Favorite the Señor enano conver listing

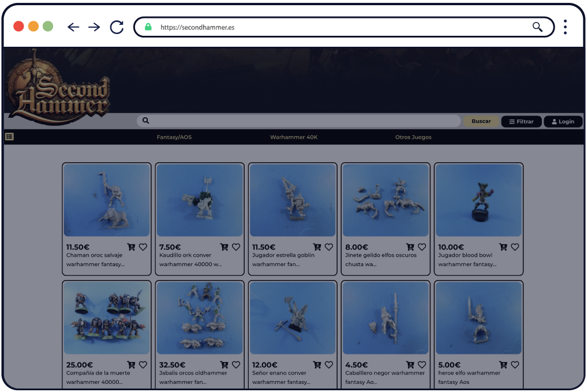coord(329,365)
